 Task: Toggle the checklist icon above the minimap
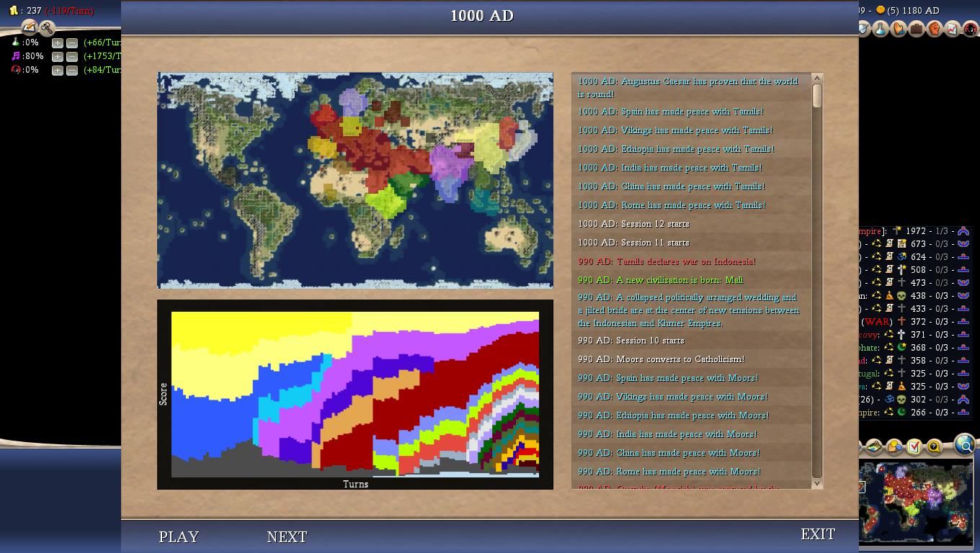point(914,447)
